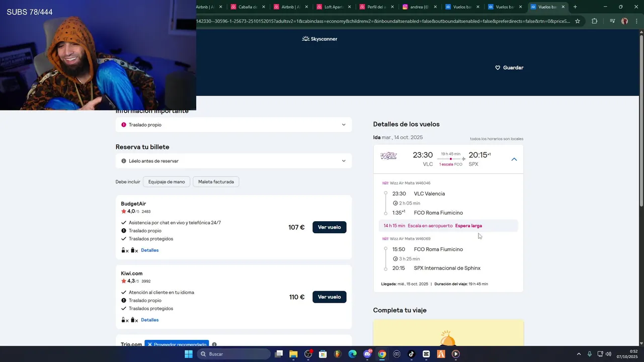644x362 pixels.
Task: Click Wizz Air Malta W46069 flight label
Action: coord(410,239)
